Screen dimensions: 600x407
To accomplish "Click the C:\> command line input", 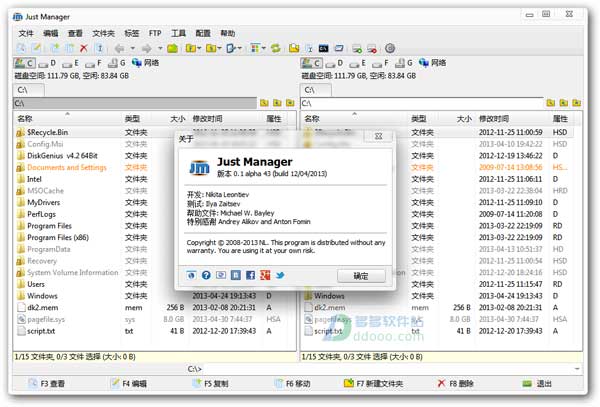I will pyautogui.click(x=389, y=369).
